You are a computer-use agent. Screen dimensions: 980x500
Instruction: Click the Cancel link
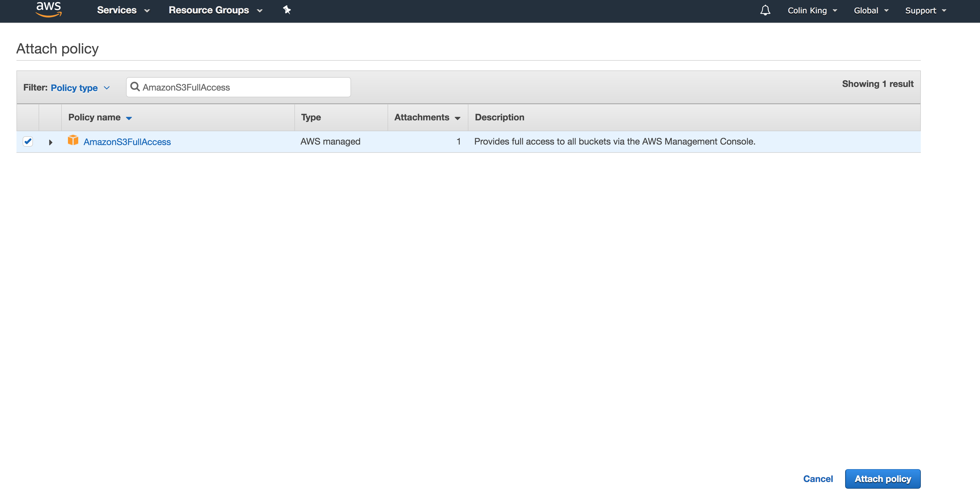(x=818, y=479)
